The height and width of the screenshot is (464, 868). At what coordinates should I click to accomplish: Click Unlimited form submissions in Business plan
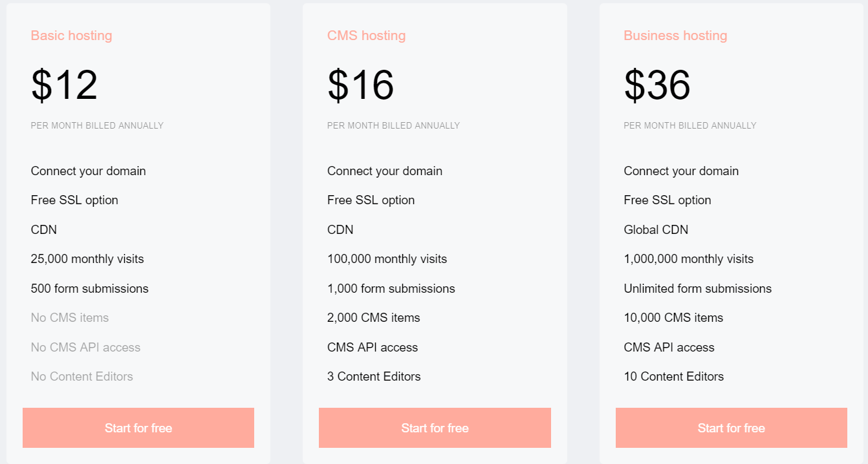(x=697, y=288)
